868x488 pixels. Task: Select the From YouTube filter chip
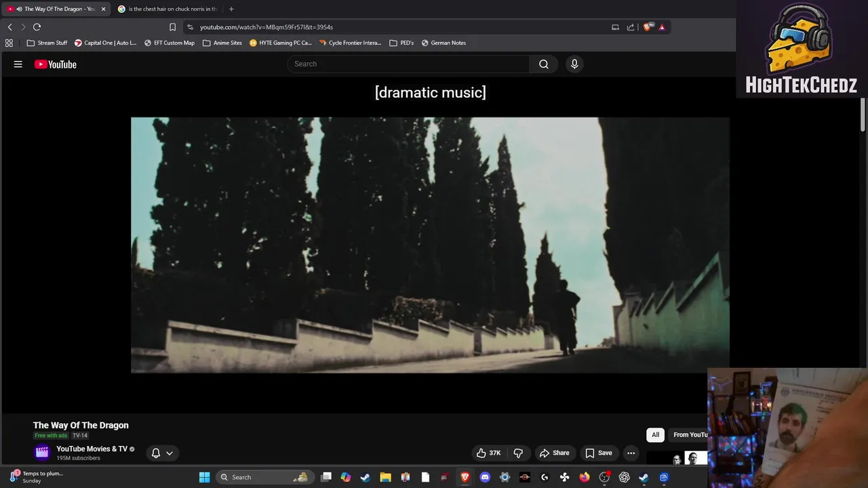[x=689, y=434]
